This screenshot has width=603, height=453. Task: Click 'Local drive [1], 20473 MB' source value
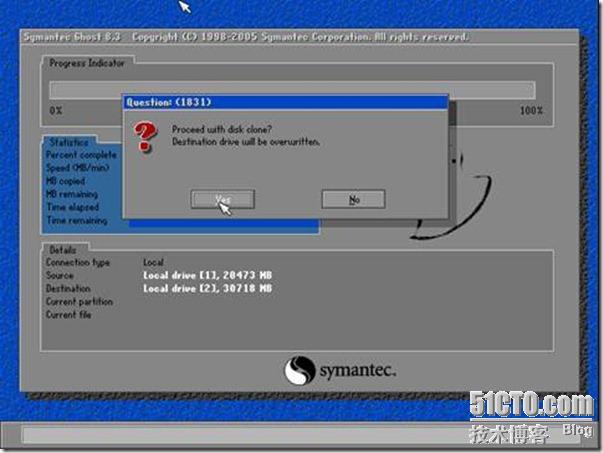click(207, 275)
